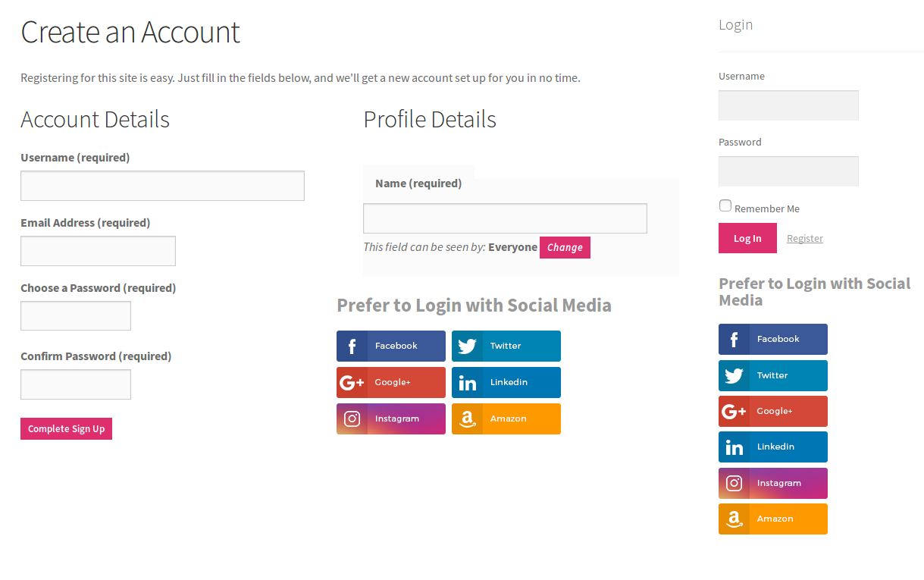This screenshot has height=580, width=924.
Task: Click into the Email Address field
Action: click(98, 251)
